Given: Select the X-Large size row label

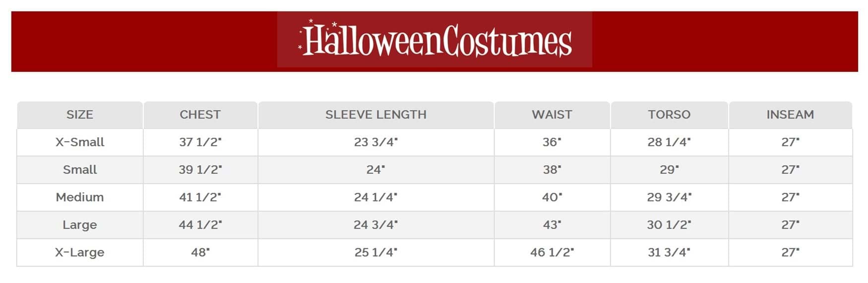Looking at the screenshot, I should coord(80,252).
